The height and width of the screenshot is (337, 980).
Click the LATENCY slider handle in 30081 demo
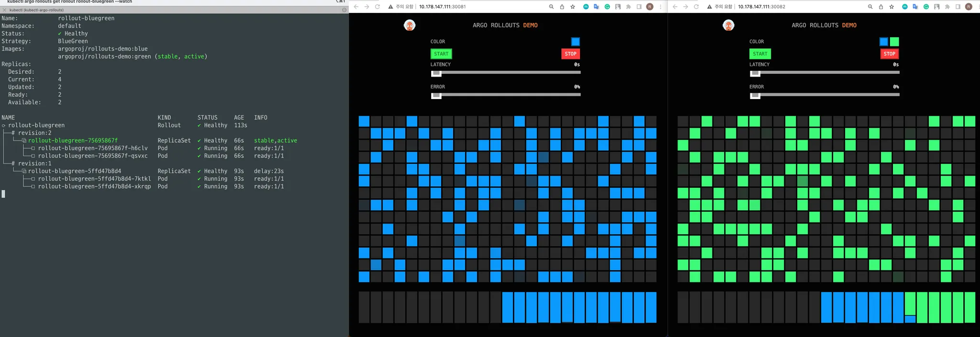tap(436, 73)
